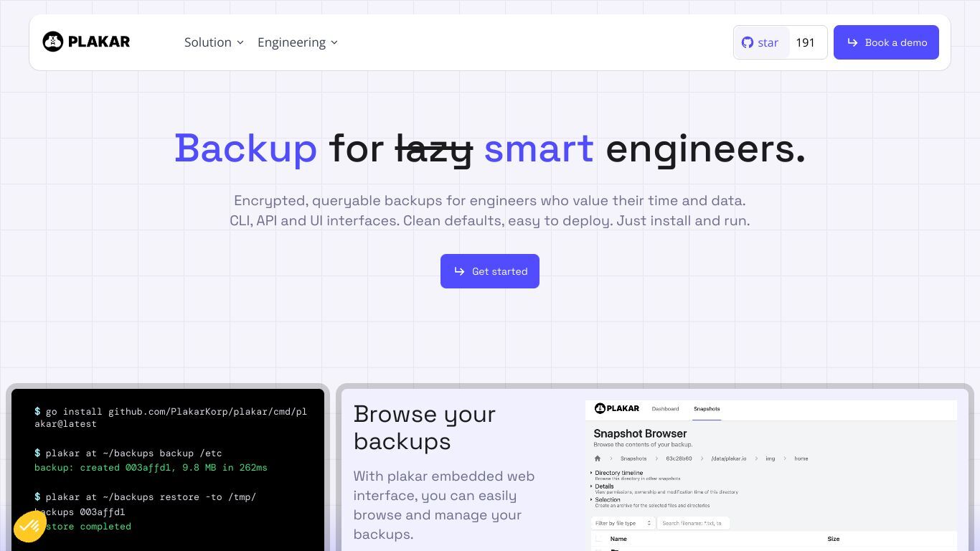
Task: Open the Filter by file type dropdown
Action: pyautogui.click(x=623, y=523)
